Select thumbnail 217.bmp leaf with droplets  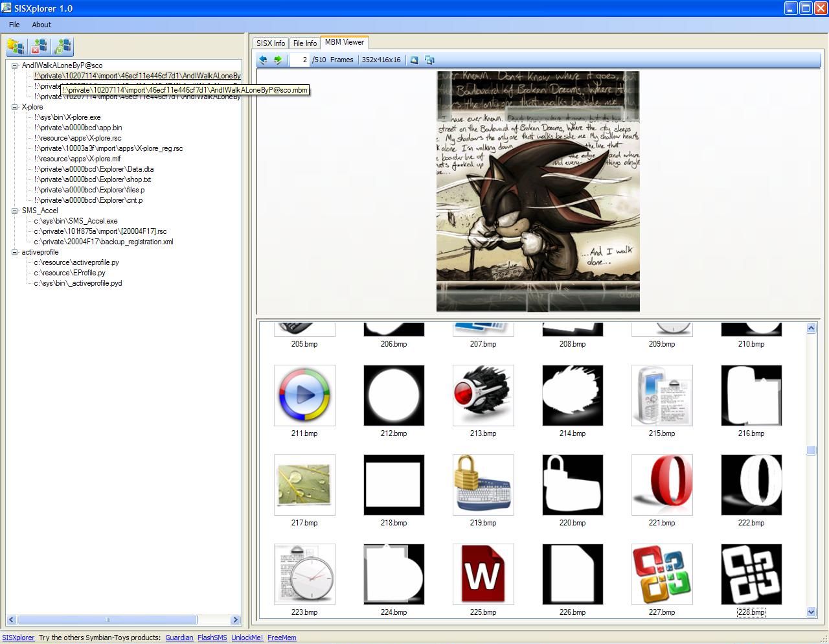tap(304, 485)
